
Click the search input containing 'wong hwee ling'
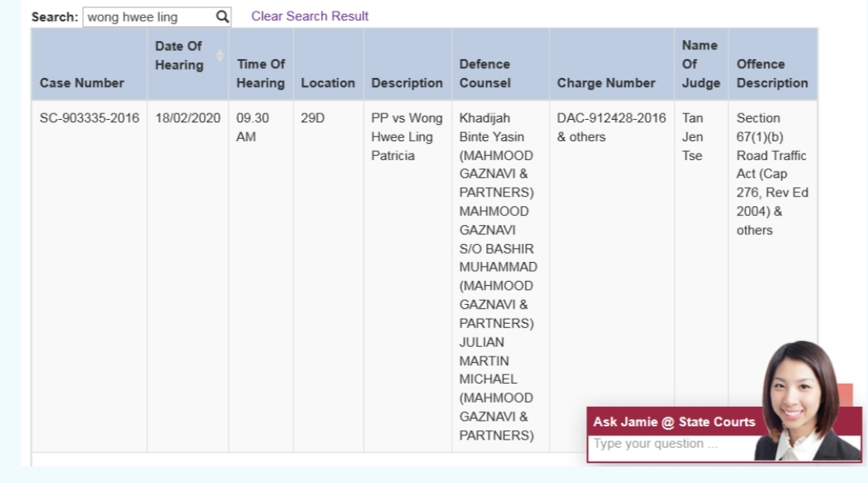157,16
